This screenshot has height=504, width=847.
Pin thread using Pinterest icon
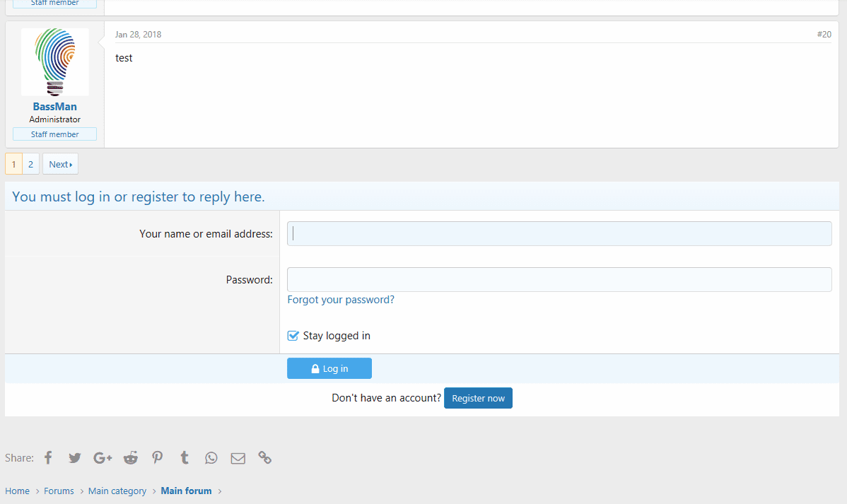(158, 458)
